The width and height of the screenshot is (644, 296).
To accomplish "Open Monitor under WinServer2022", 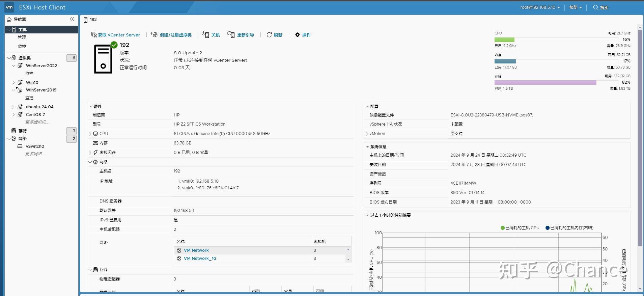I will click(x=29, y=74).
